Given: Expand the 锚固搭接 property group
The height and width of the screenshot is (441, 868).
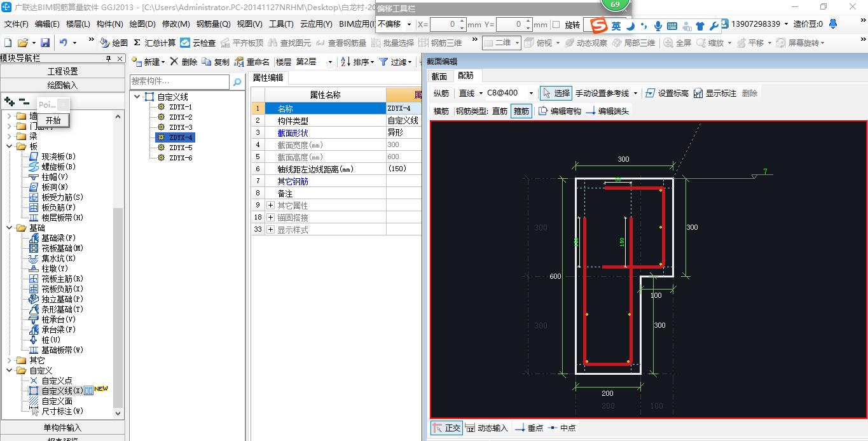Looking at the screenshot, I should point(270,218).
